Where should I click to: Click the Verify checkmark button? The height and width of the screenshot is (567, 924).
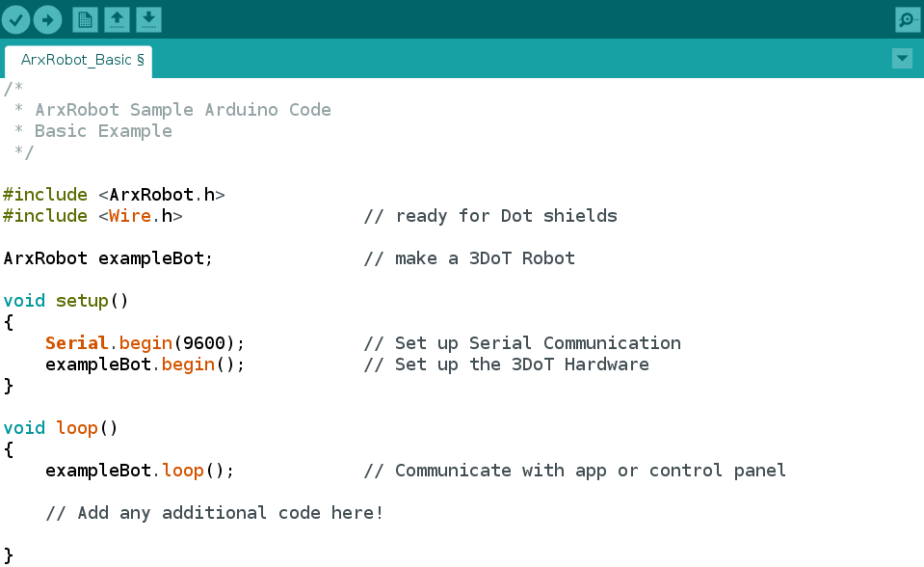click(16, 20)
